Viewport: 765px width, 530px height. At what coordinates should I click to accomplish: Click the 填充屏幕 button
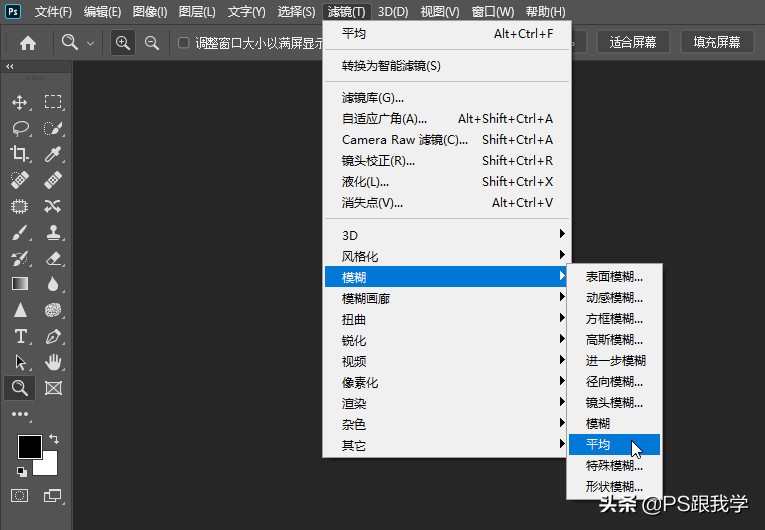717,42
